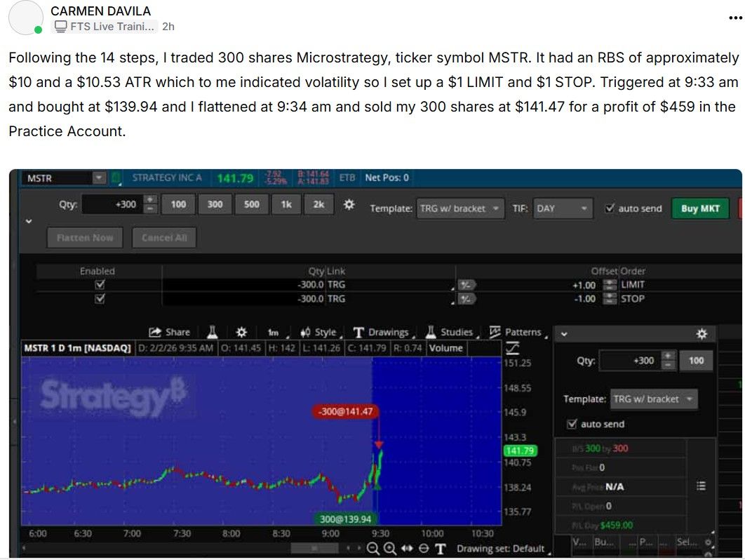
Task: Click the Buy MKT button
Action: [700, 208]
